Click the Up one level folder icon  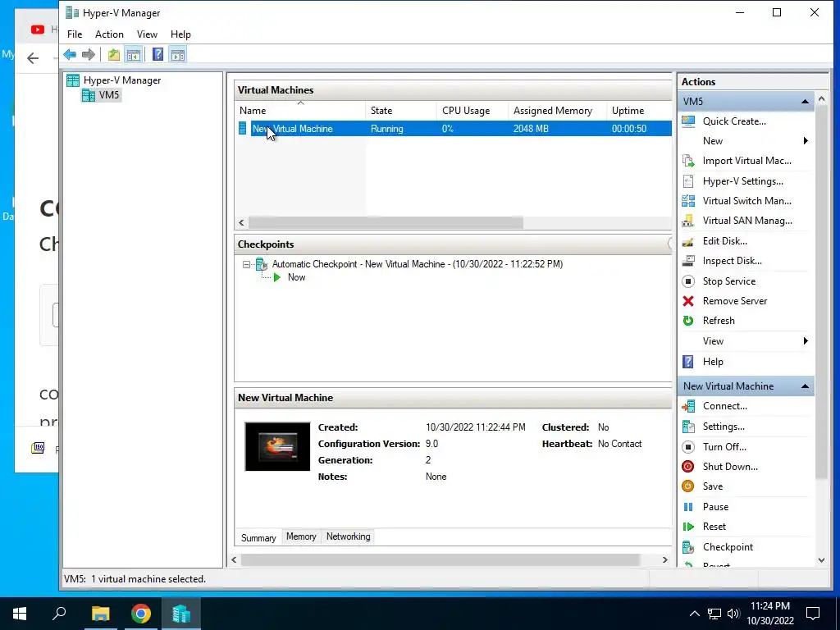pos(113,55)
